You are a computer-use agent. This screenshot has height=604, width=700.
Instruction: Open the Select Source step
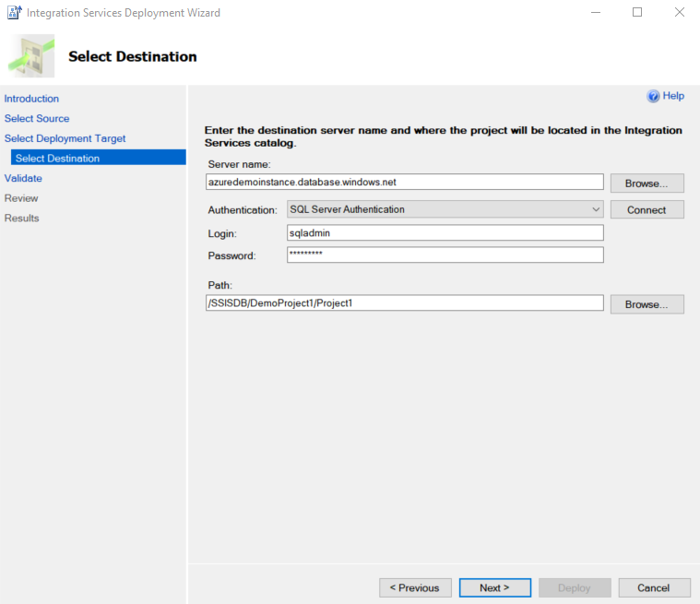(37, 118)
